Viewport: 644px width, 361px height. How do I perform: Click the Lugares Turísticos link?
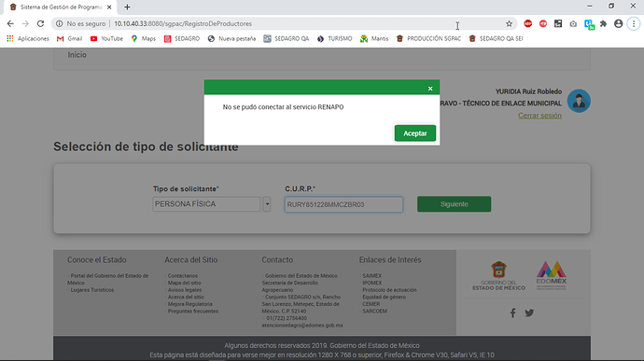coord(92,290)
